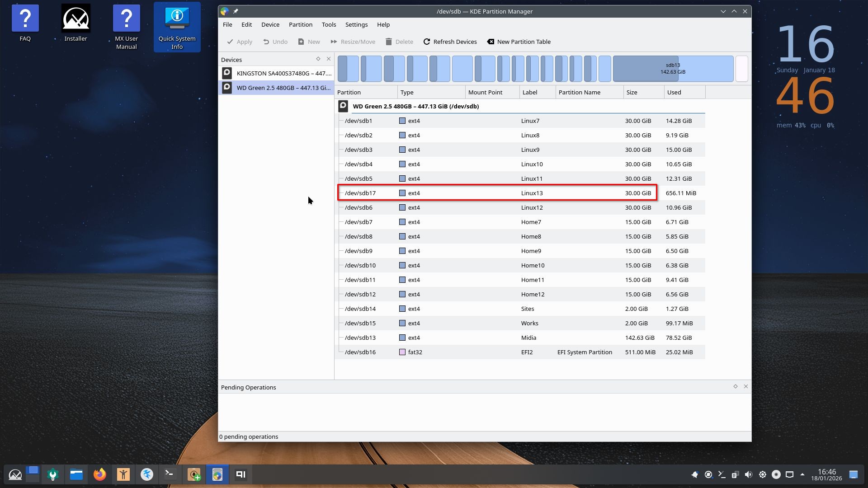
Task: Sort by the Used column header
Action: coord(684,92)
